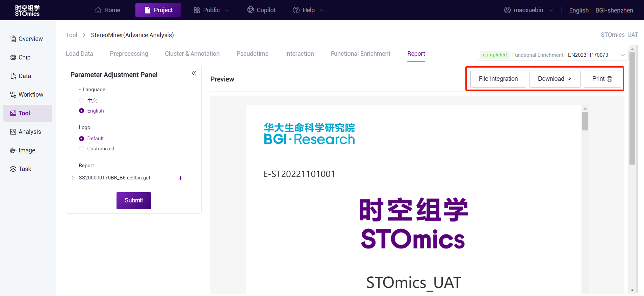Viewport: 644px width, 296px height.
Task: Go to Overview page text in sidebar
Action: point(31,39)
